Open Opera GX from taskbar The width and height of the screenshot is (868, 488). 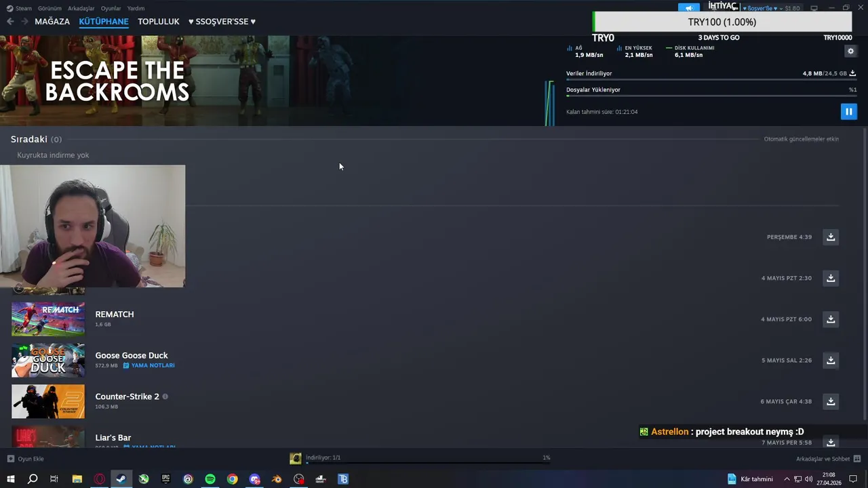point(100,479)
